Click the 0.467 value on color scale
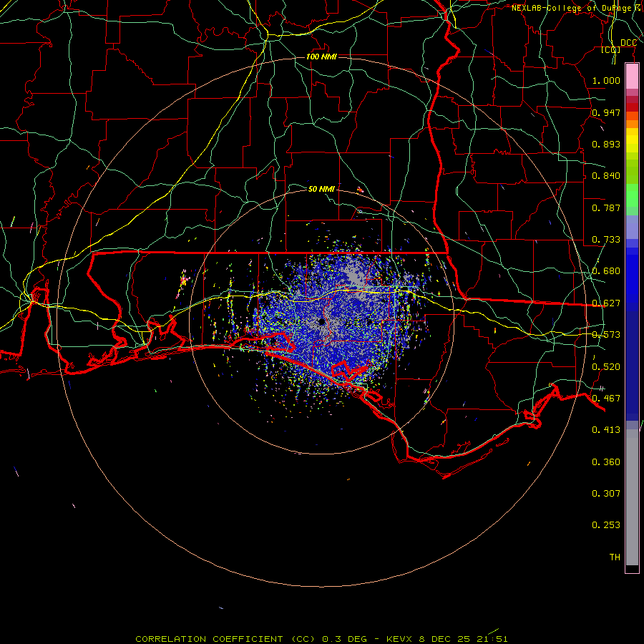644x644 pixels. point(606,398)
